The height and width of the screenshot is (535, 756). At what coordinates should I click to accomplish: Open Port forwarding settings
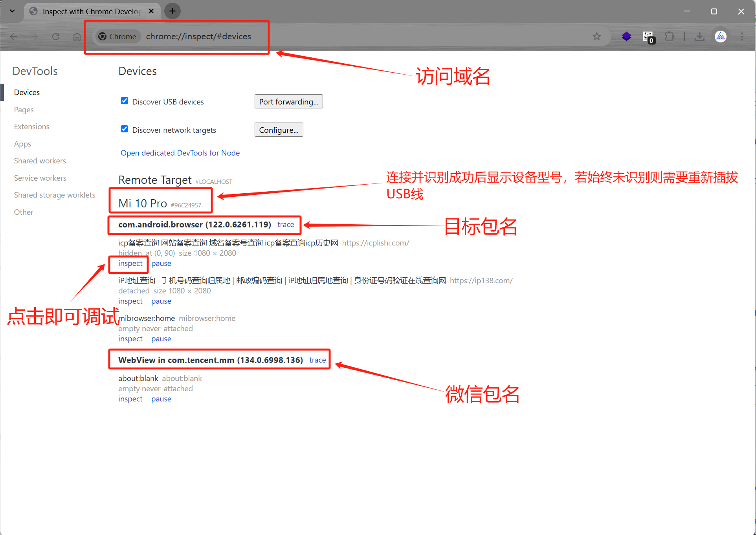(289, 102)
